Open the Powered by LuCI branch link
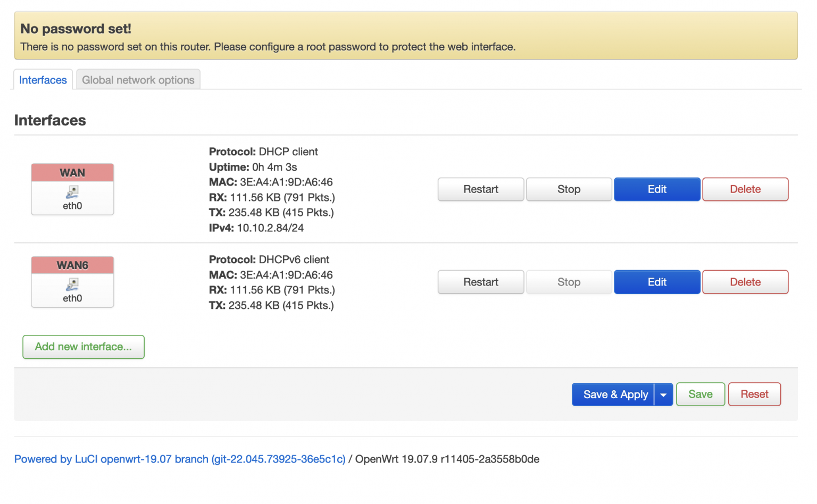This screenshot has width=817, height=504. click(x=180, y=459)
